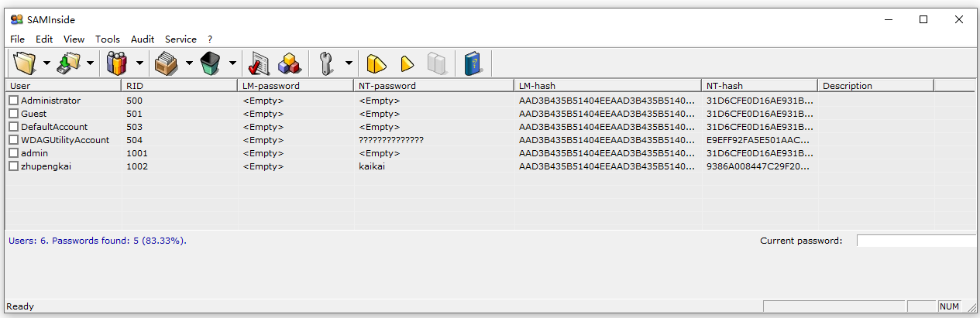Click the NT-hash 9386A008447C29F20... cell

(x=758, y=166)
